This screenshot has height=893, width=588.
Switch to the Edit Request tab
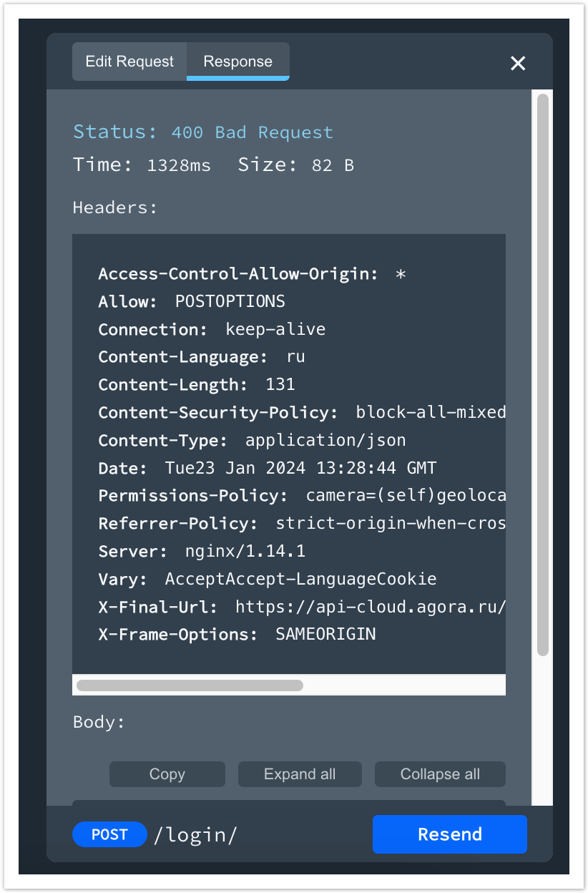pyautogui.click(x=129, y=62)
